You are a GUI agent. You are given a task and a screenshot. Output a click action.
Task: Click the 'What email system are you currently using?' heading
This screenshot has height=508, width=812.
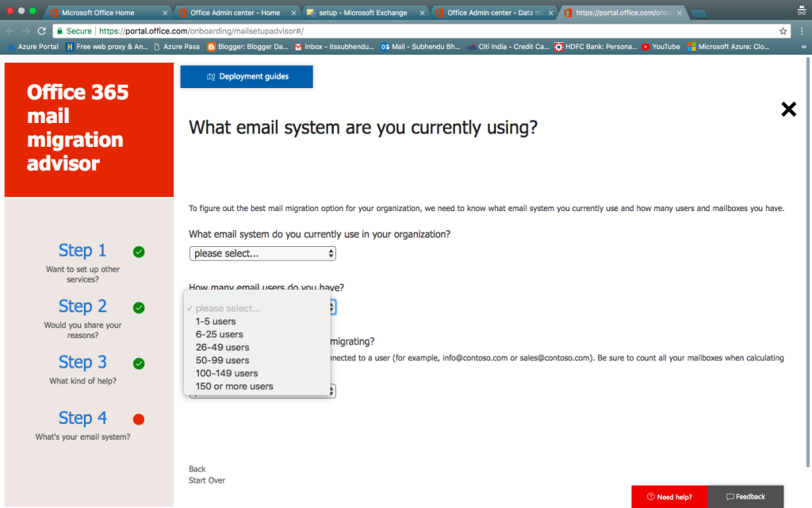click(x=363, y=128)
